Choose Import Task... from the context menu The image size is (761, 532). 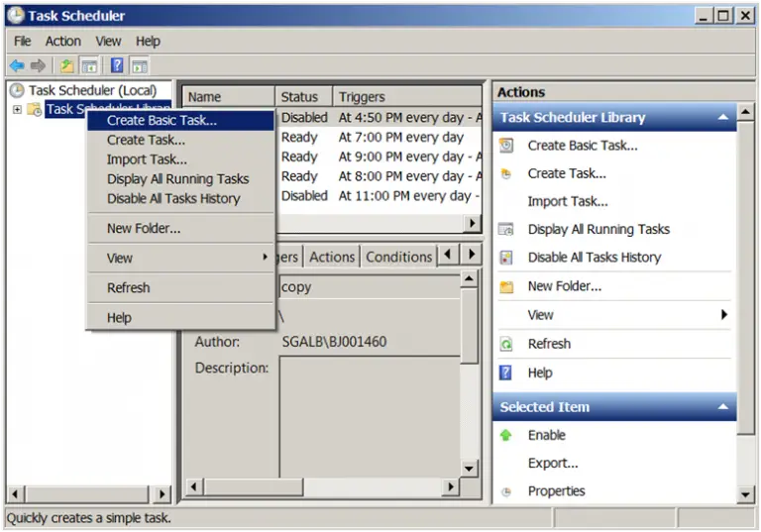(180, 160)
